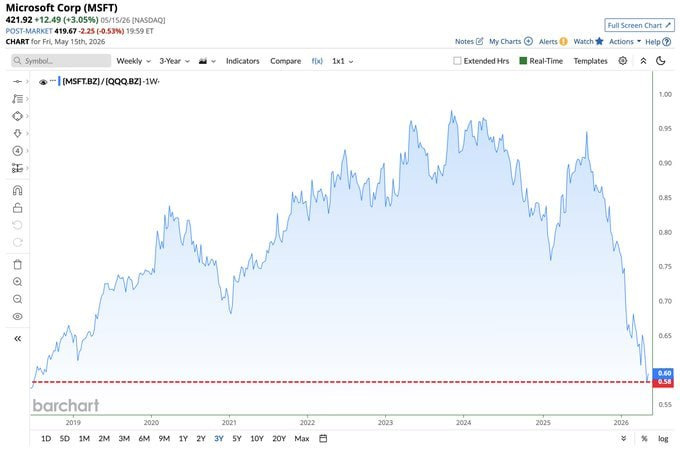This screenshot has height=451, width=680.
Task: Select the 9M range
Action: tap(164, 438)
